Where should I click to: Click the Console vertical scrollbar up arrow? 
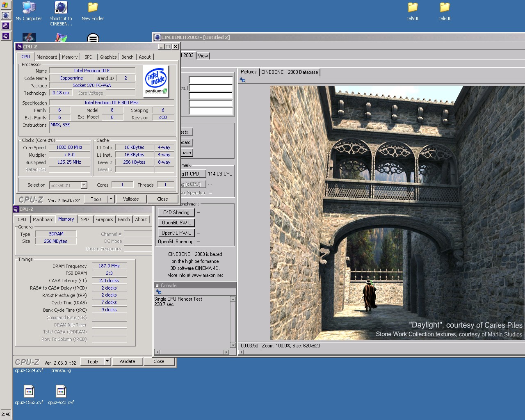tap(233, 299)
